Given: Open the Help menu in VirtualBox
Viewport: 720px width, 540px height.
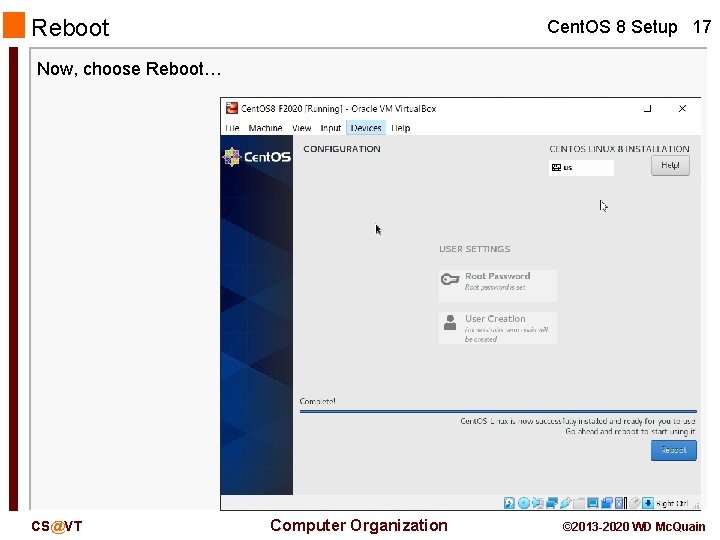Looking at the screenshot, I should [x=400, y=128].
